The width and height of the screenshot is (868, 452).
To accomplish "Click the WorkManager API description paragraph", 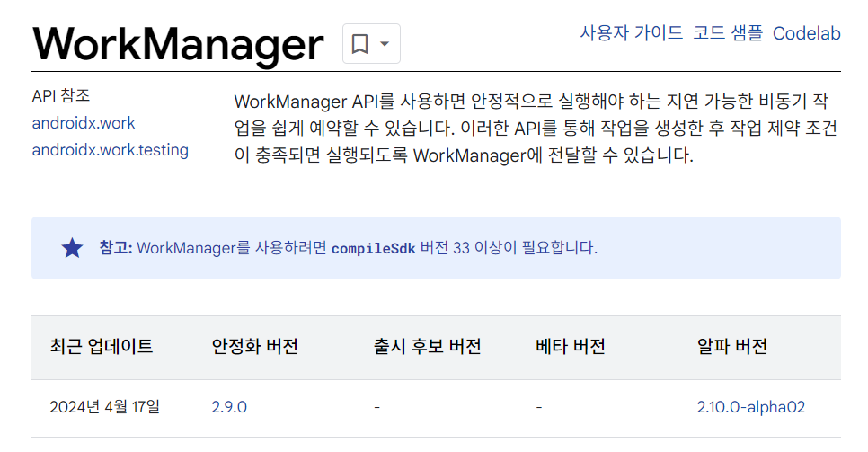I will pos(536,129).
